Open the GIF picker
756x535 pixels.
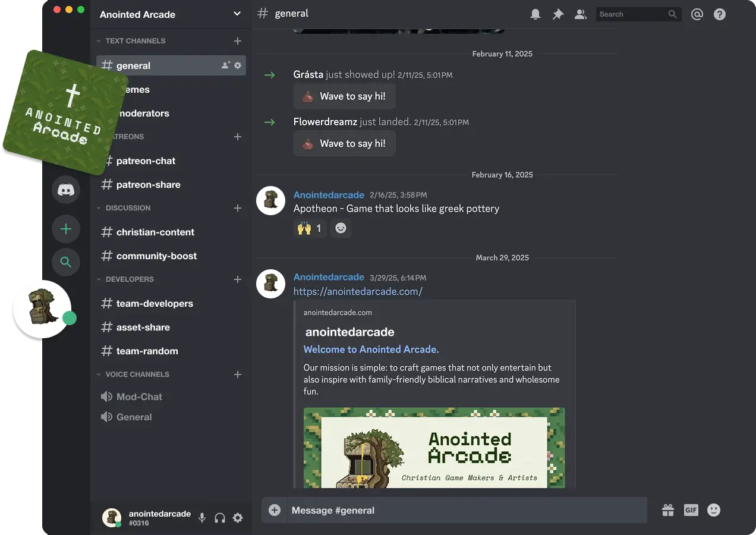pos(691,510)
